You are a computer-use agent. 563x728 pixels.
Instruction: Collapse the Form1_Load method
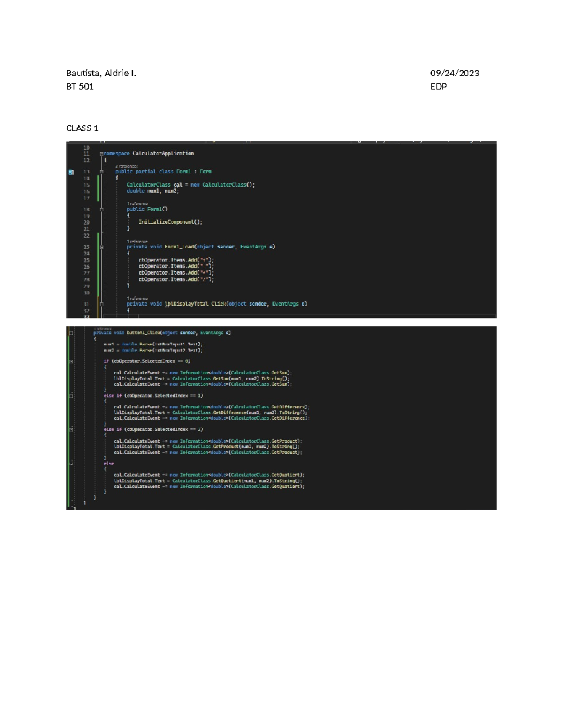click(101, 247)
